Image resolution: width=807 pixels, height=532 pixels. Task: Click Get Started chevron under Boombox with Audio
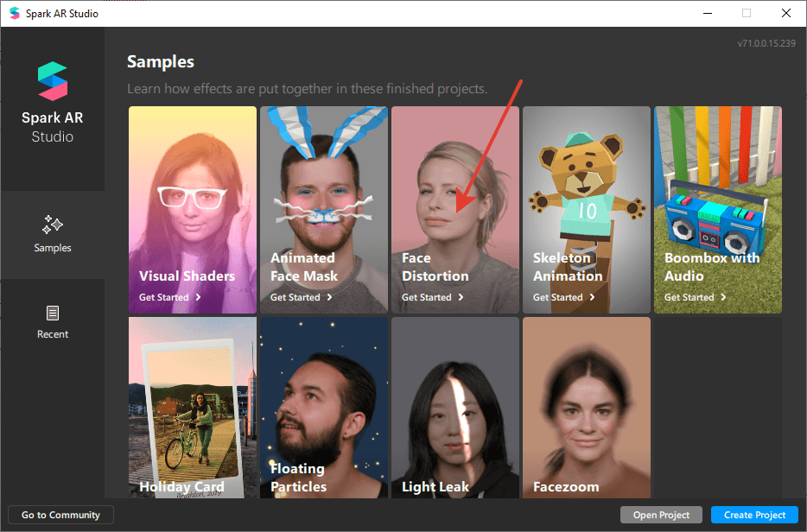723,297
